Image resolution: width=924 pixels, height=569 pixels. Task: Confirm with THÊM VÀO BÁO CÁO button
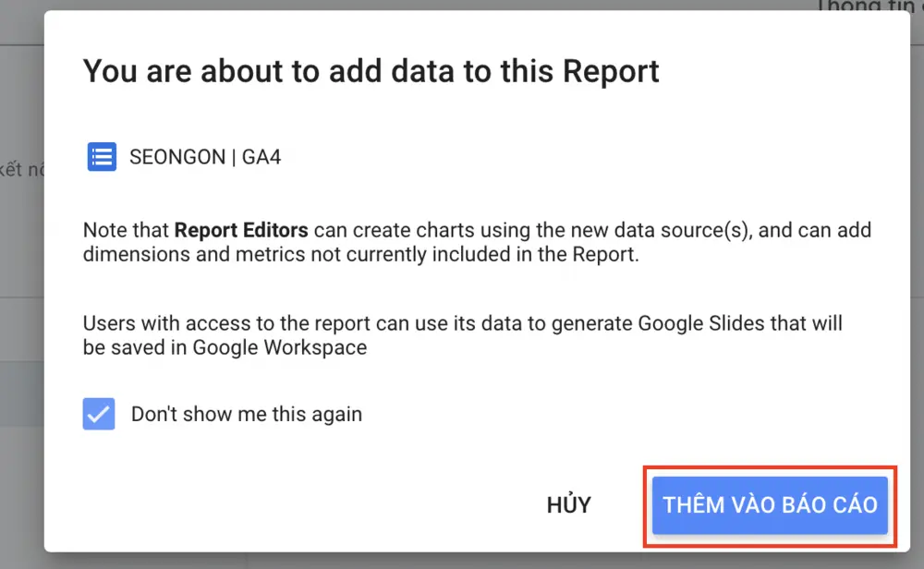[x=770, y=505]
